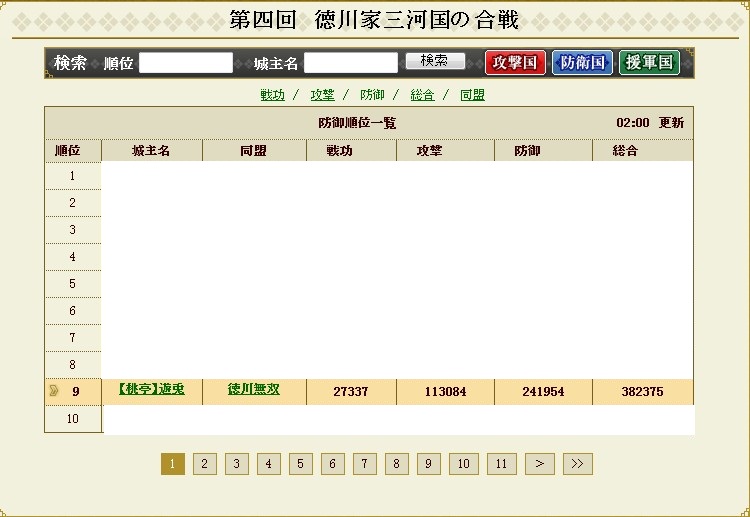The image size is (750, 517).
Task: Click the current page 1 button
Action: 173,464
